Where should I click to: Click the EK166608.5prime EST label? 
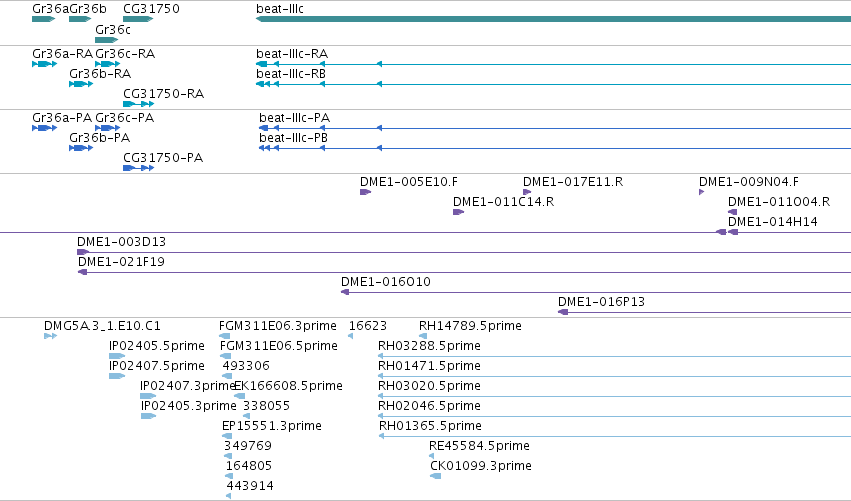(x=288, y=386)
